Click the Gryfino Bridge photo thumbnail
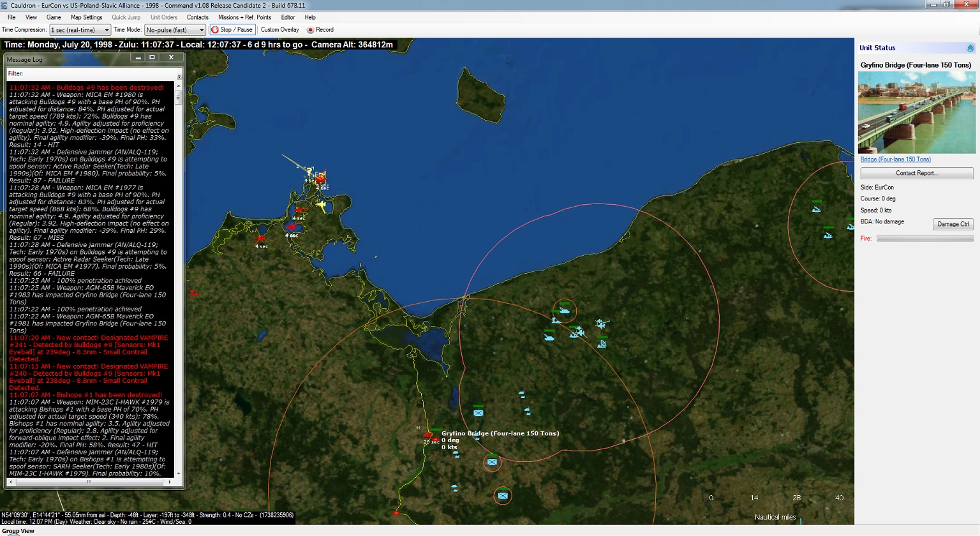Screen dimensions: 980x536 tap(917, 112)
